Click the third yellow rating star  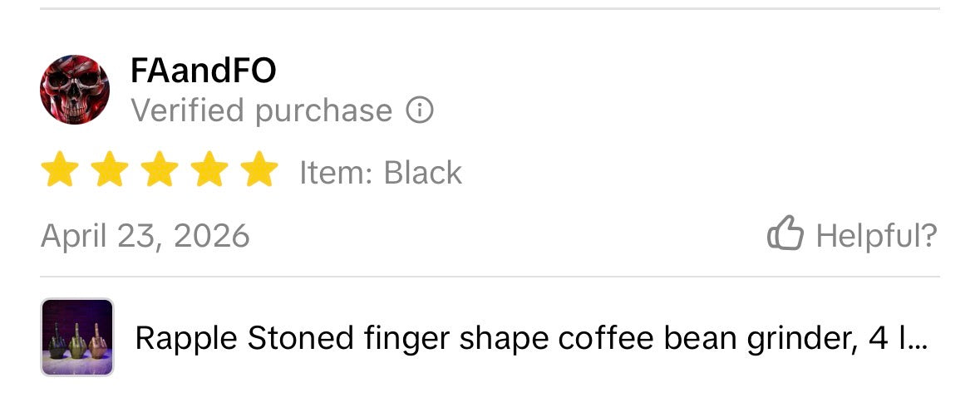(160, 169)
